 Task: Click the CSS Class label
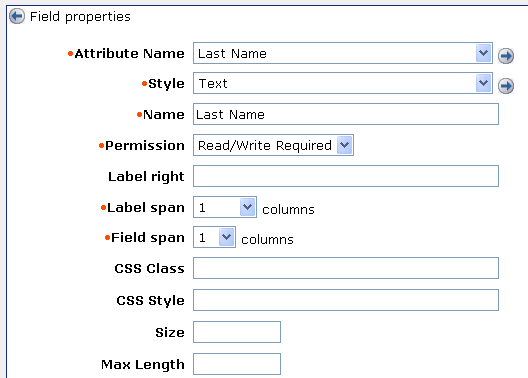click(x=150, y=269)
